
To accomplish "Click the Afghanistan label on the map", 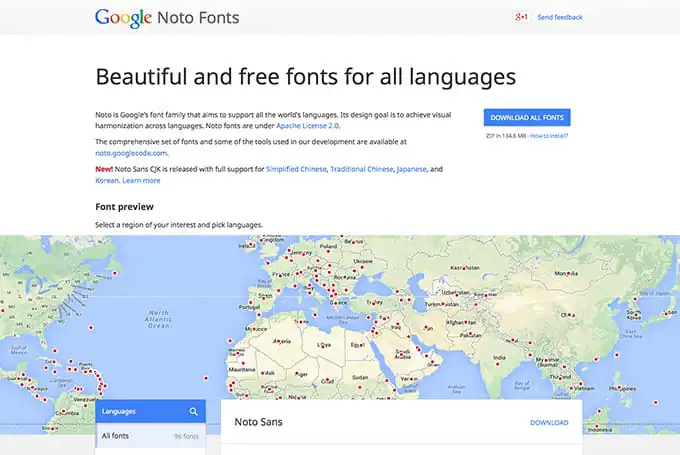I will click(x=461, y=323).
